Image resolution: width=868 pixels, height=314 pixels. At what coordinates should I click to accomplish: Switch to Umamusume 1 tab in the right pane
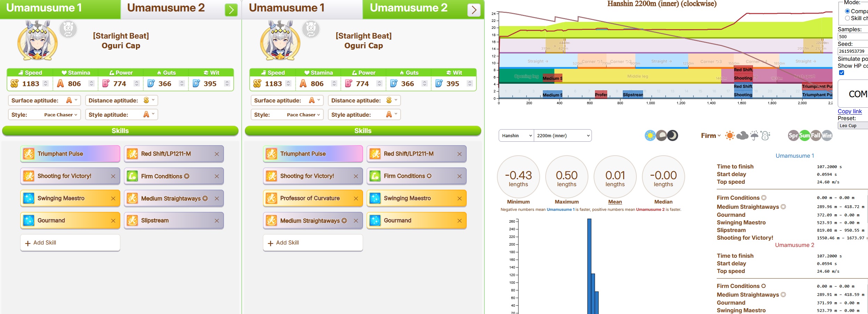(x=302, y=9)
